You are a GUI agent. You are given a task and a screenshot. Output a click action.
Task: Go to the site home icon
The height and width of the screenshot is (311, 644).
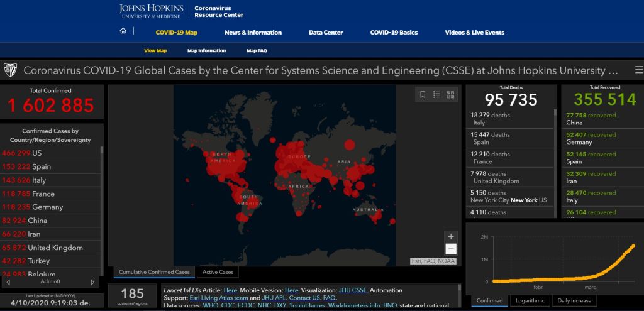[123, 31]
